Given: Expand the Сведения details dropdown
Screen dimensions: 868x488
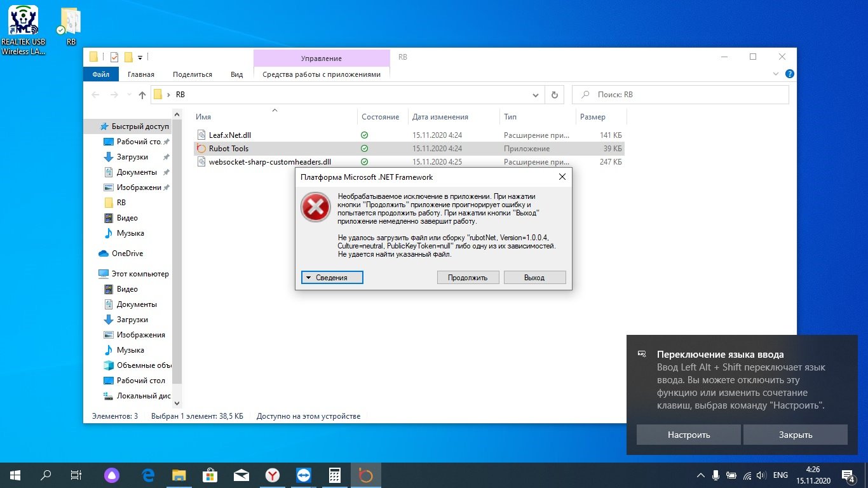Looking at the screenshot, I should pyautogui.click(x=332, y=278).
